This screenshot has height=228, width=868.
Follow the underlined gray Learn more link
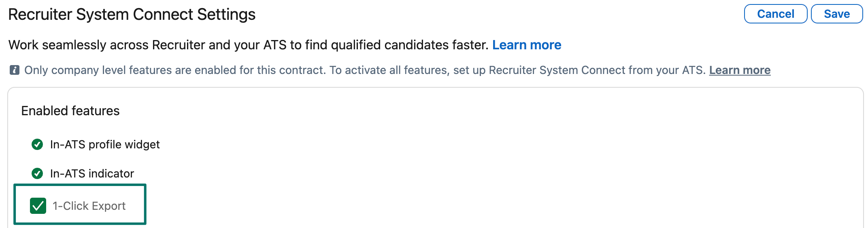tap(739, 70)
